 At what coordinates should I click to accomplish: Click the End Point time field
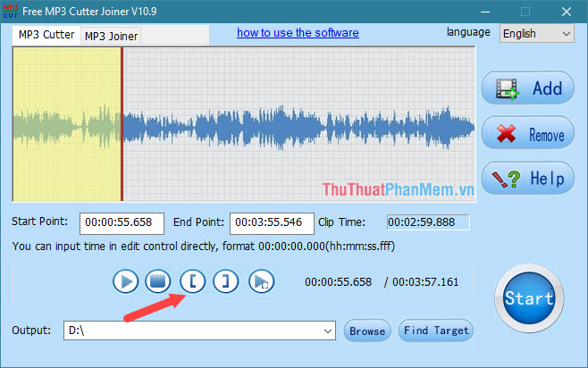coord(272,223)
